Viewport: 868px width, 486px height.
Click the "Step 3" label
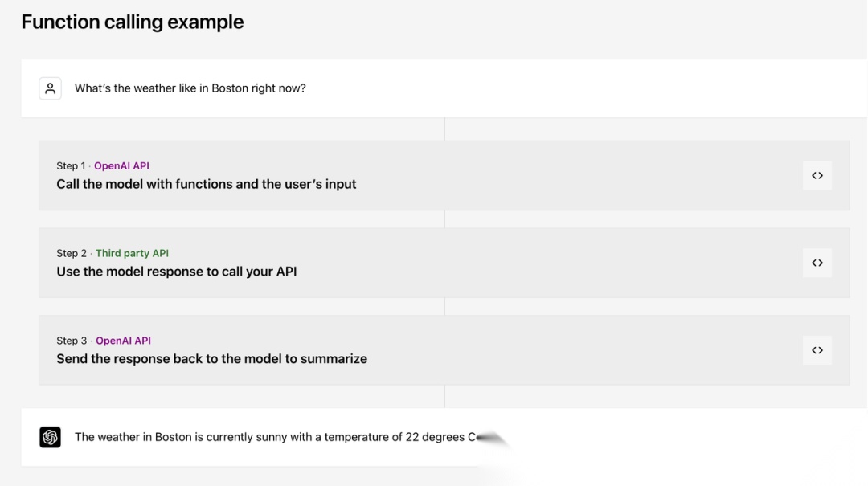click(x=72, y=341)
